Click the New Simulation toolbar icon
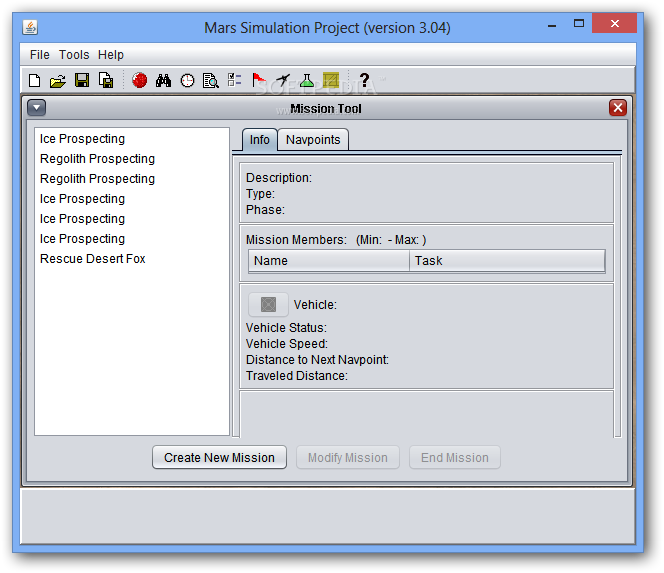This screenshot has width=664, height=573. pyautogui.click(x=34, y=80)
